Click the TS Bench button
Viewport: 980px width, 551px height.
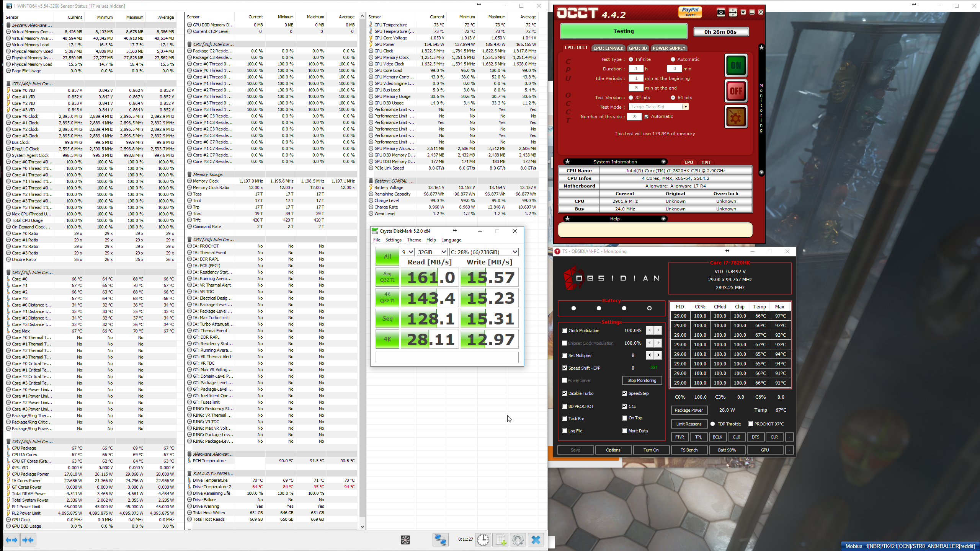point(689,450)
